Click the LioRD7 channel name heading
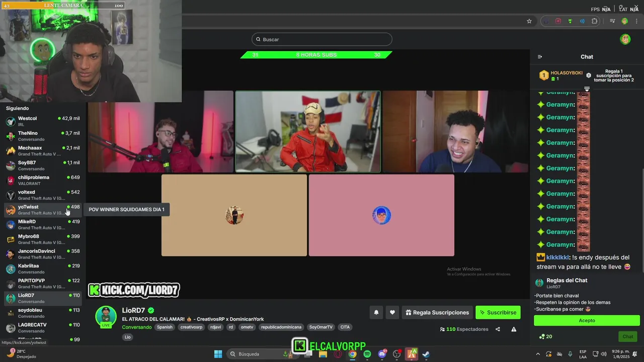 coord(133,310)
